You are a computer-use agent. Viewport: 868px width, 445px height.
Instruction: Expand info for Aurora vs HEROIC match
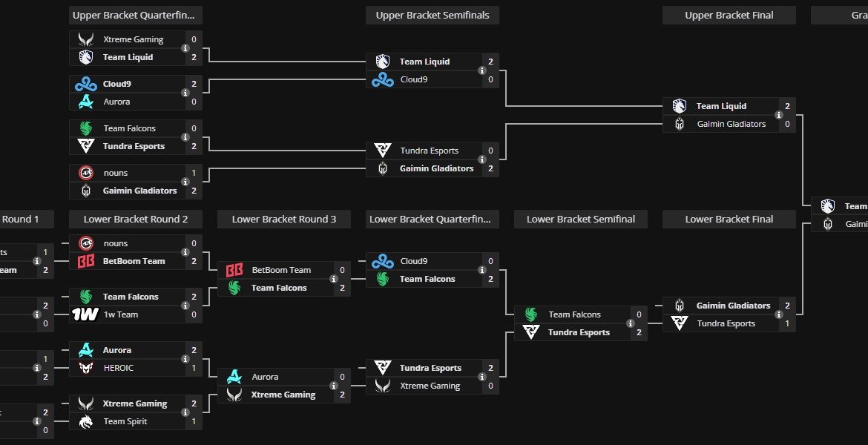click(x=185, y=359)
